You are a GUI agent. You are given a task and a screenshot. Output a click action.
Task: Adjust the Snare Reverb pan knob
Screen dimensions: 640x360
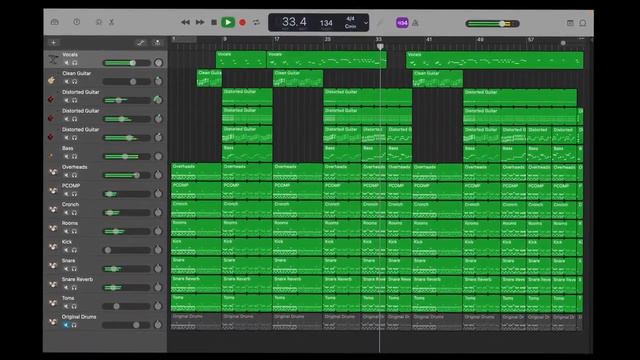(158, 287)
